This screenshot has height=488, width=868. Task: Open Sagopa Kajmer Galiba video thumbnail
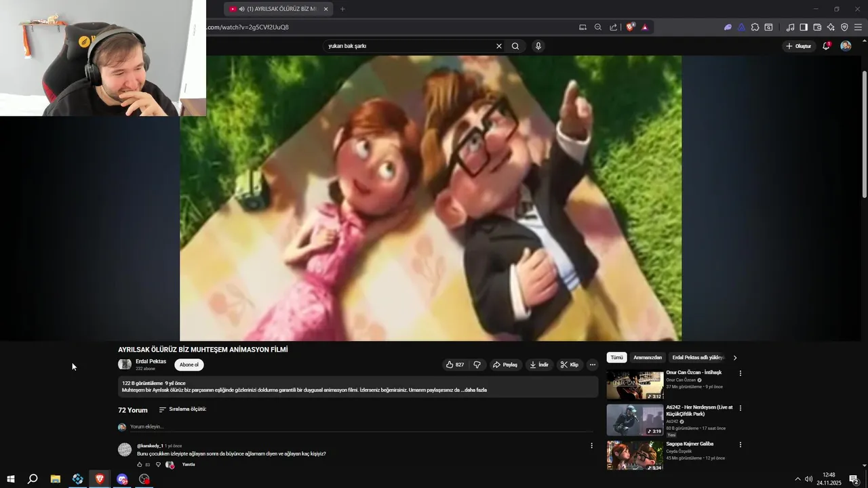point(635,455)
